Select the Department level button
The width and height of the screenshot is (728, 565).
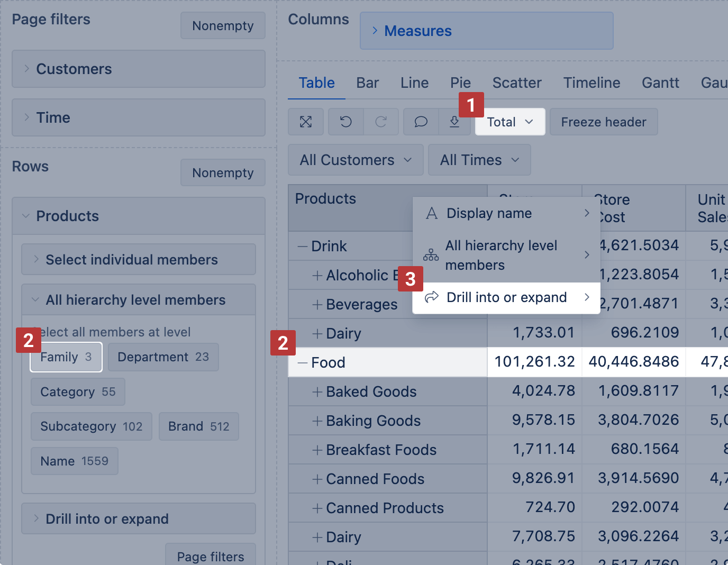pyautogui.click(x=163, y=357)
